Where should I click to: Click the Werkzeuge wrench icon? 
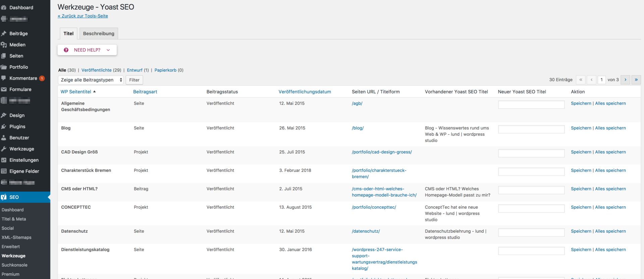[x=4, y=149]
